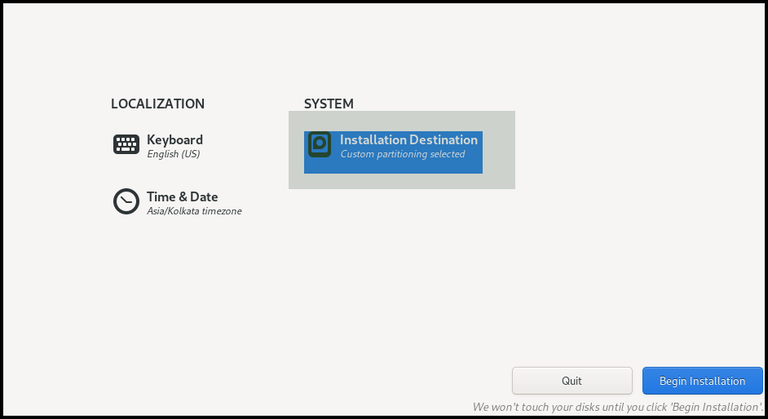
Task: Open the Time & Date title
Action: [x=182, y=197]
